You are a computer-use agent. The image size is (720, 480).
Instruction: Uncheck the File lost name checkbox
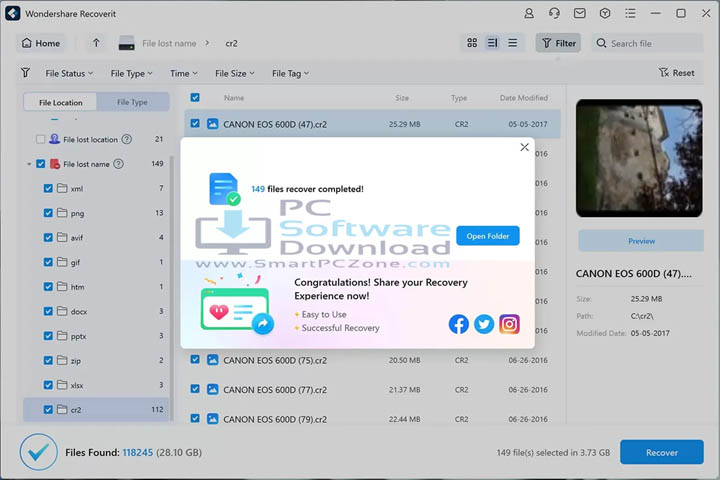(40, 164)
